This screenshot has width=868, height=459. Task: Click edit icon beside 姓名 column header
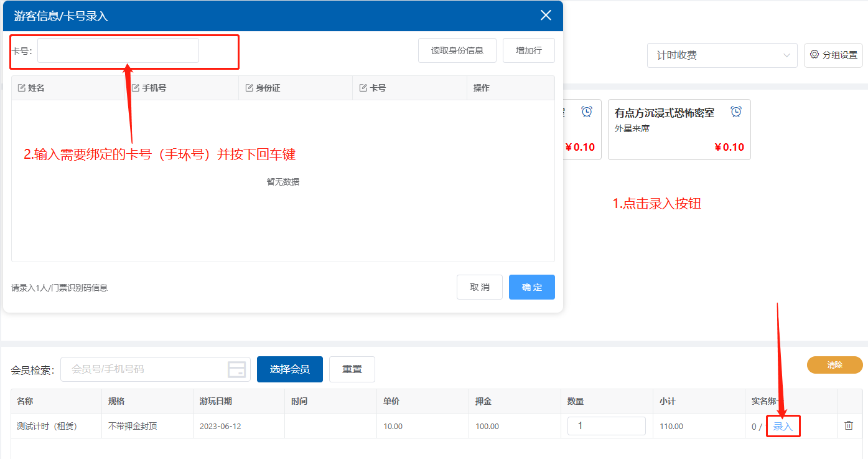(22, 88)
